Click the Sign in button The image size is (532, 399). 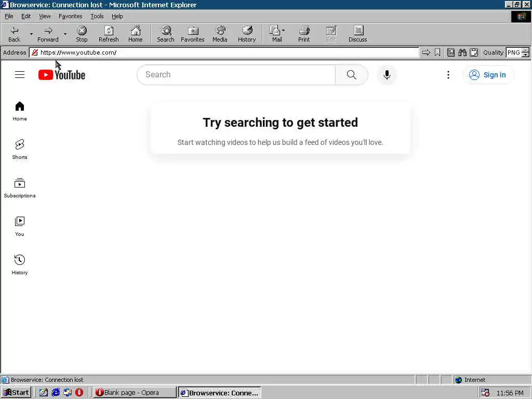click(x=488, y=75)
